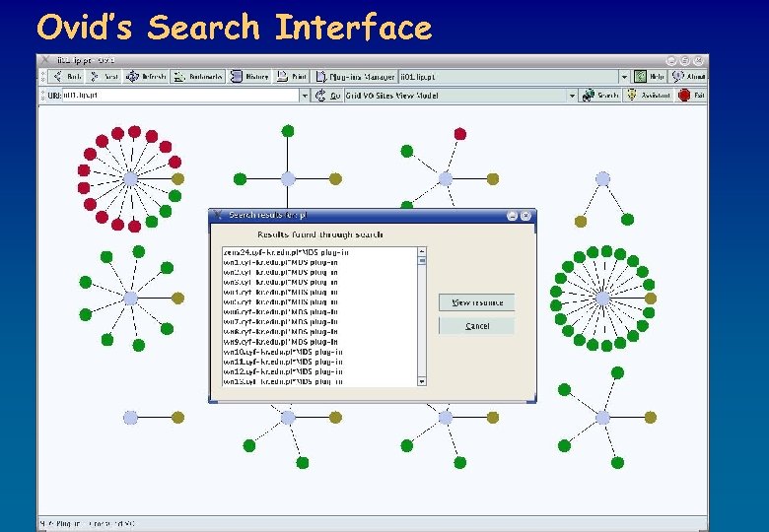
Task: Select the hub node joined only to one olive node
Action: [x=130, y=418]
